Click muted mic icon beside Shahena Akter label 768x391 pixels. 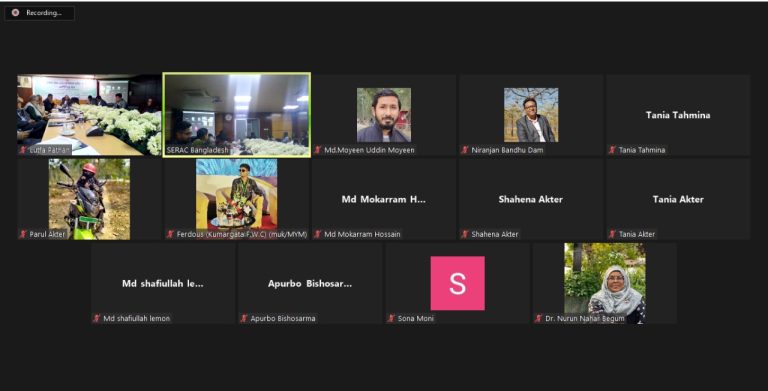pyautogui.click(x=465, y=234)
